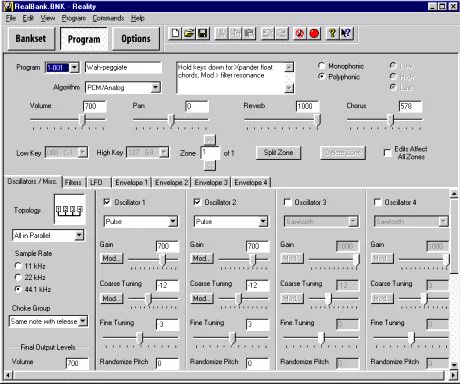
Task: Click the Topology diagram thumbnail
Action: [70, 209]
